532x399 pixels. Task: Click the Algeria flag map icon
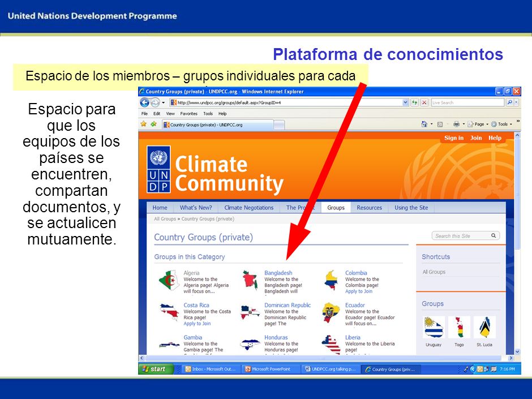pyautogui.click(x=169, y=280)
